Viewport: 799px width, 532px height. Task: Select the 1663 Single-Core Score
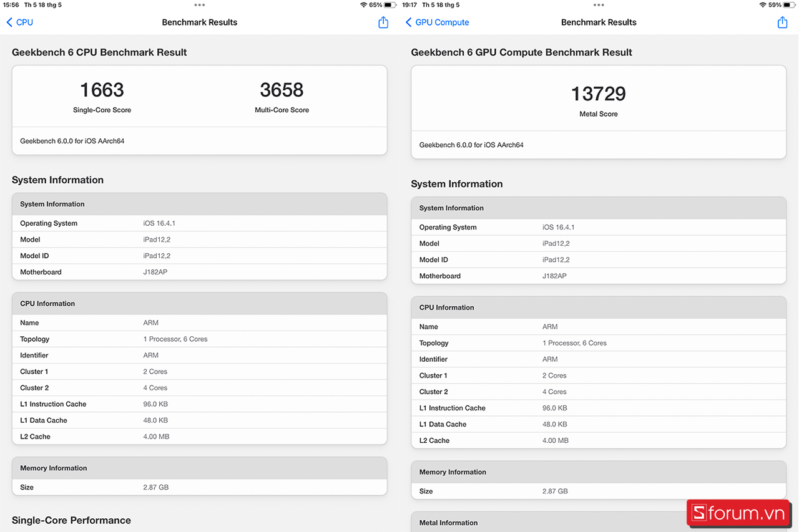coord(102,90)
